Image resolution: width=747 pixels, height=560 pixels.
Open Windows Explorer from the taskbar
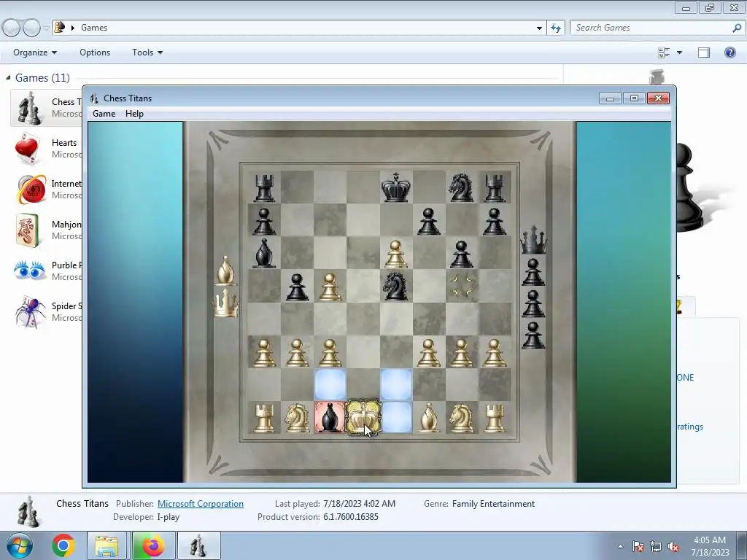pyautogui.click(x=107, y=545)
